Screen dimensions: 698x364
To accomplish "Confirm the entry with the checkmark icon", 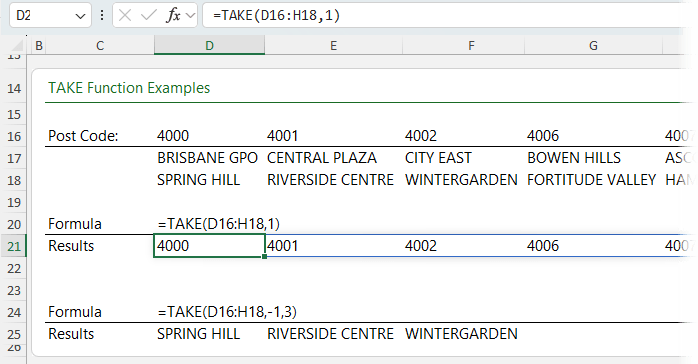I will [148, 16].
